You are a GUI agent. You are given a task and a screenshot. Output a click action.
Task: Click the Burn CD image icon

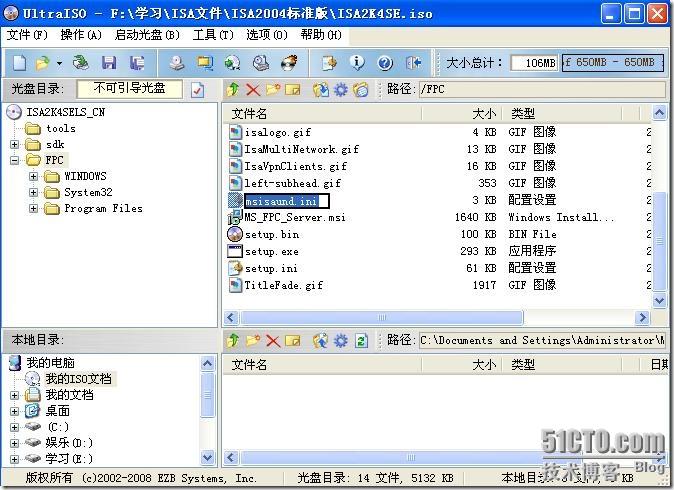(289, 64)
